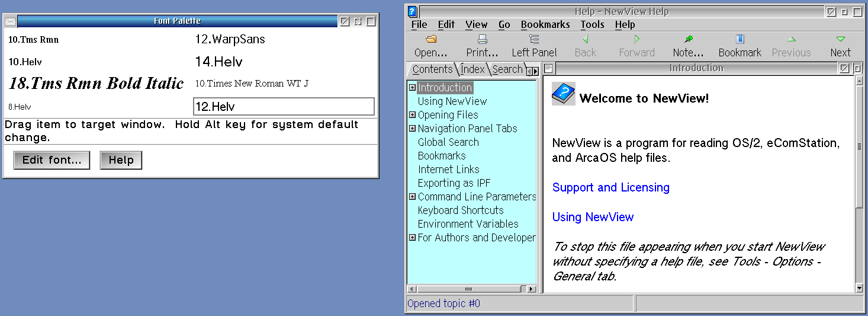Select Keyboard Shortcuts topic
868x316 pixels.
tap(461, 210)
